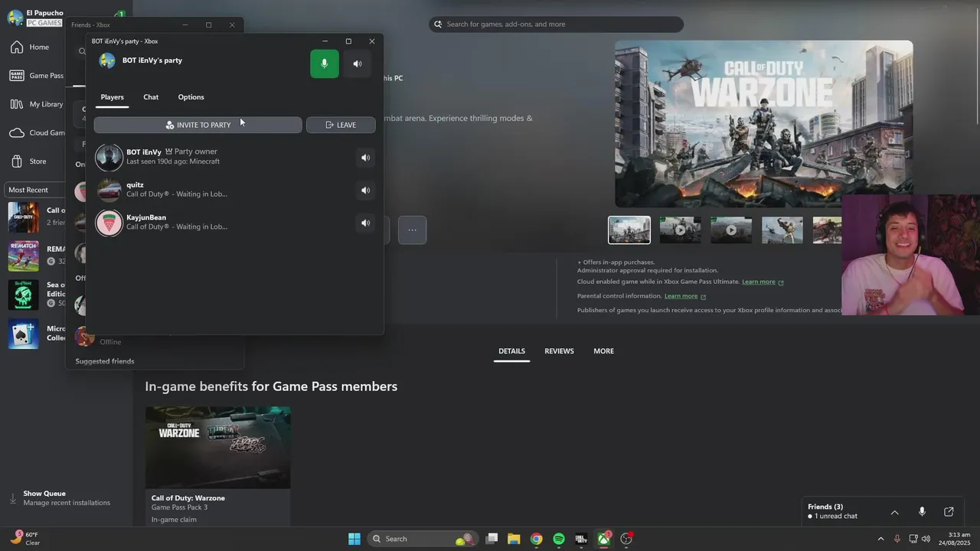Select Sea of Thieves in recent list
This screenshot has width=980, height=551.
pyautogui.click(x=35, y=295)
